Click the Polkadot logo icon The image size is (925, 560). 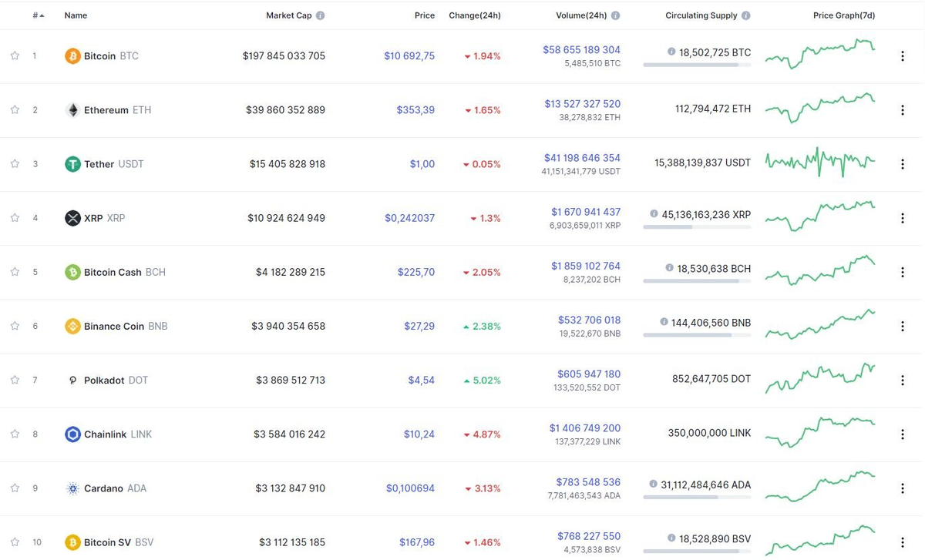coord(72,380)
